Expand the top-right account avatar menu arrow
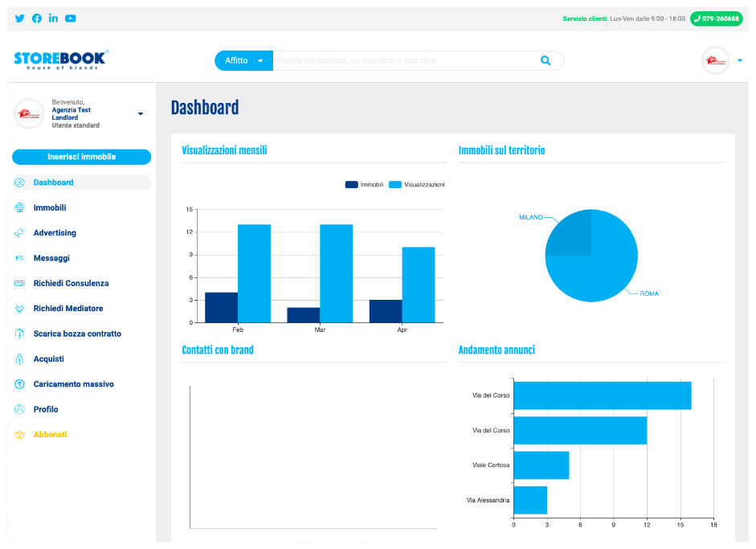The image size is (756, 549). point(739,60)
